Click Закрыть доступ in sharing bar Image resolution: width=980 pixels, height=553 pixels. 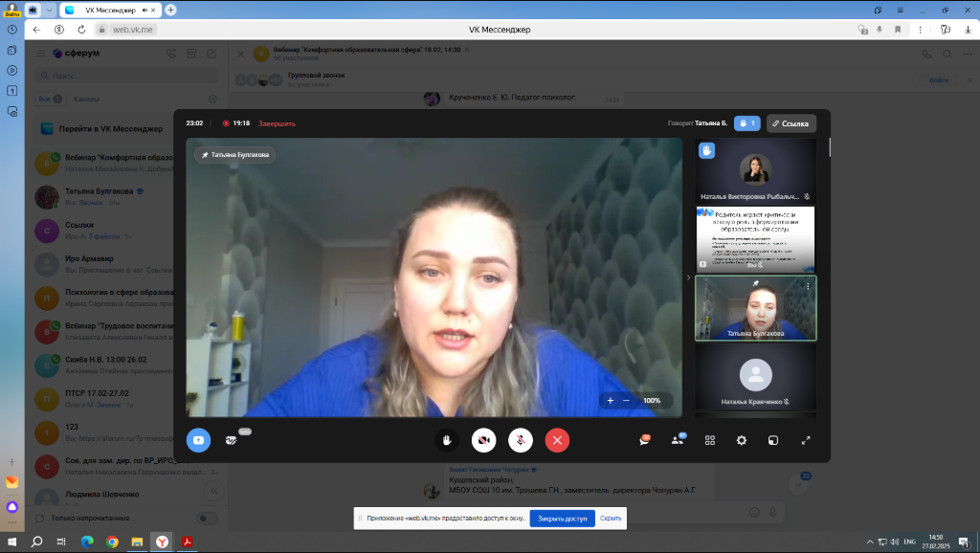click(562, 519)
